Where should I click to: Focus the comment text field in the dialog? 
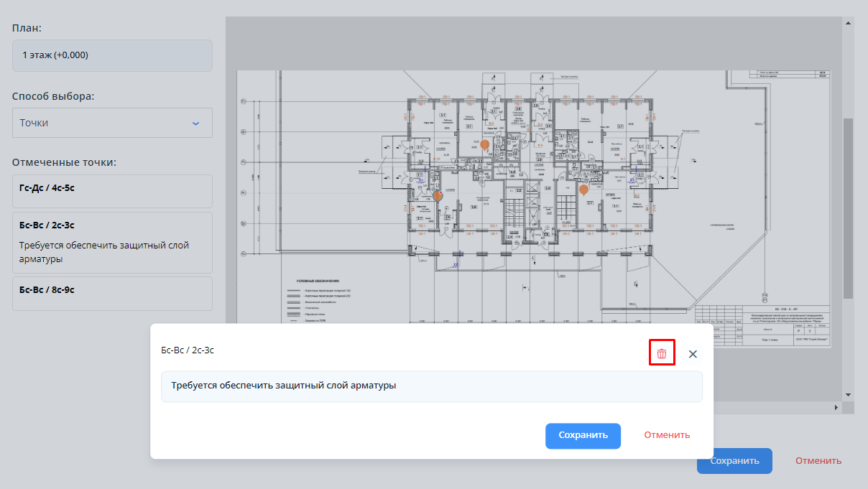coord(431,386)
